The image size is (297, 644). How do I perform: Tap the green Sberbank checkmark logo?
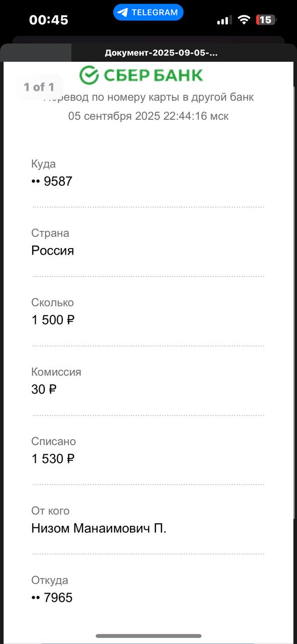89,75
